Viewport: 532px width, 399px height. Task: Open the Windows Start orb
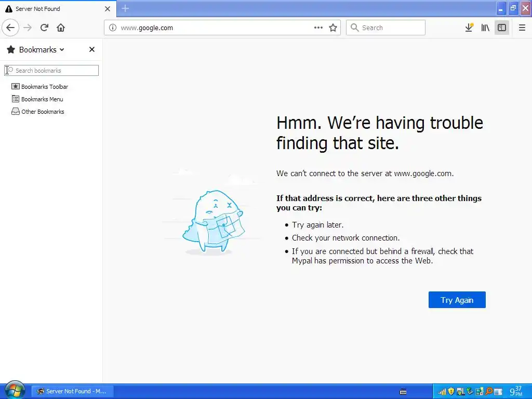click(15, 391)
